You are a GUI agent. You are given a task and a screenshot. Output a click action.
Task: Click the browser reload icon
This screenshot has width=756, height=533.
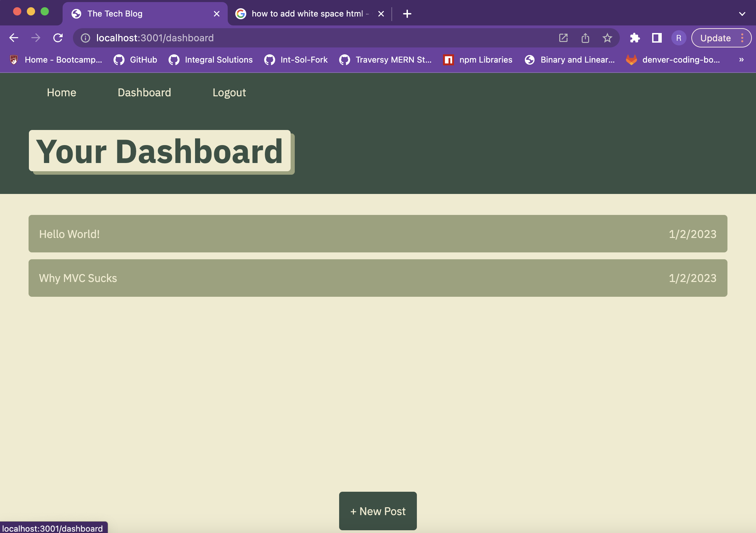[x=58, y=38]
